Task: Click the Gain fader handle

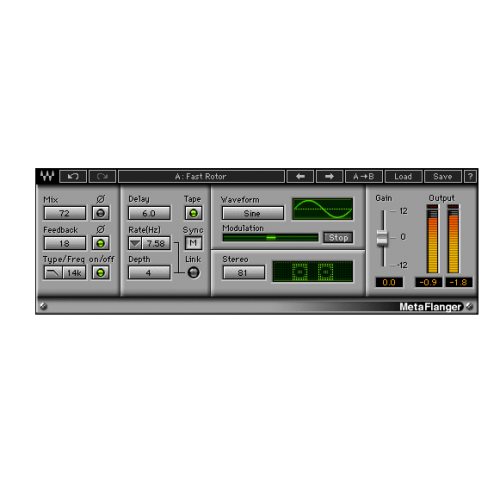Action: [x=382, y=238]
